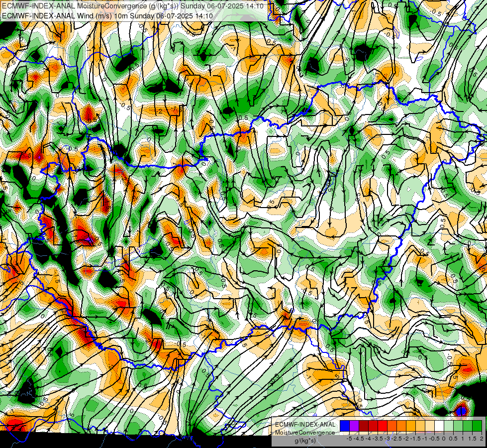Click the legend tick value -3.5
This screenshot has height=448, width=487.
pyautogui.click(x=378, y=439)
